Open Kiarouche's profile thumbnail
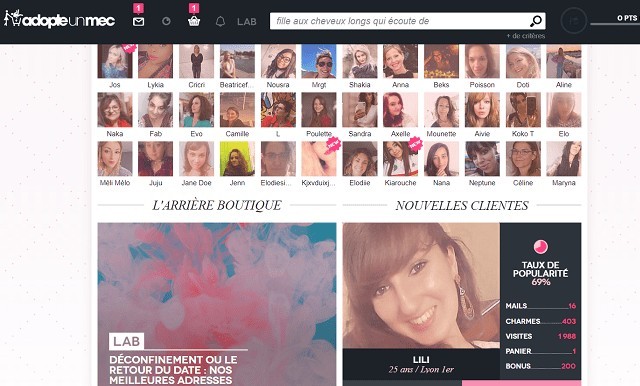The image size is (640, 386). click(400, 159)
